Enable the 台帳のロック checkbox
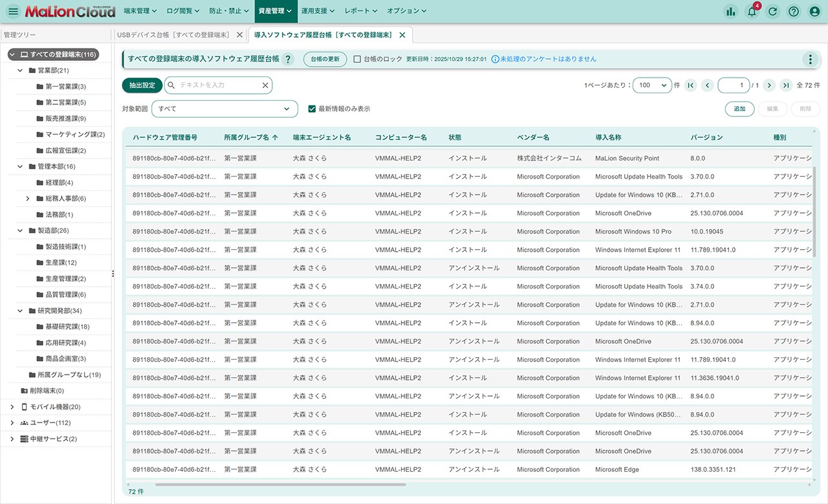The width and height of the screenshot is (828, 504). 357,59
